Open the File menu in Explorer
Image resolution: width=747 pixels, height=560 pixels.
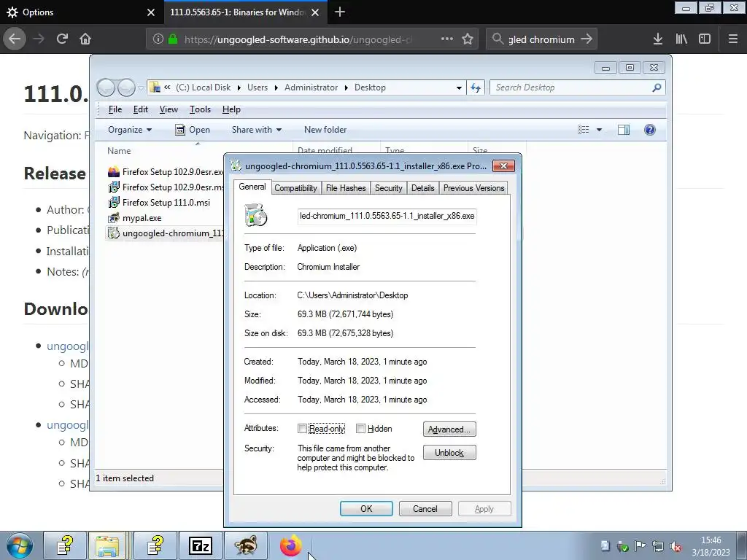pos(115,109)
